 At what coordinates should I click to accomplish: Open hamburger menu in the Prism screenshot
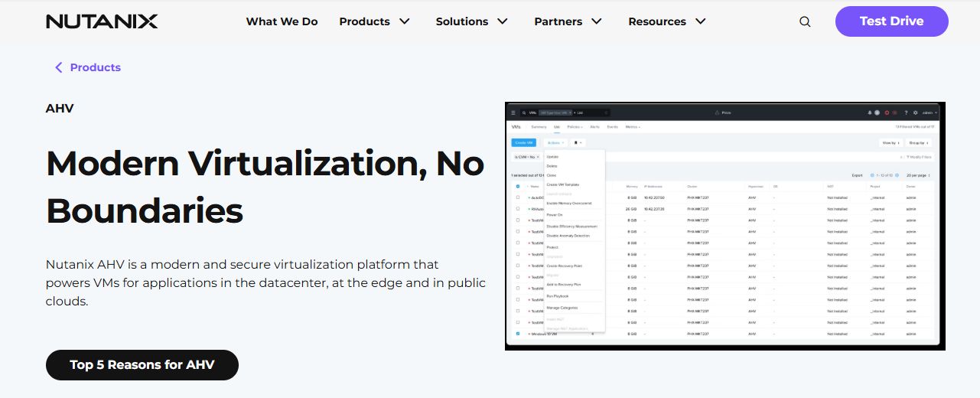513,113
